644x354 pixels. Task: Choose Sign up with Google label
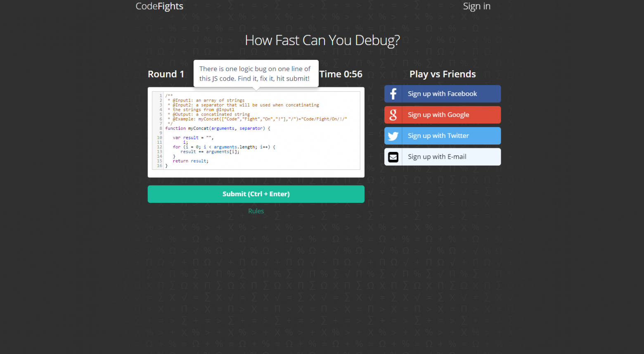[x=438, y=115]
